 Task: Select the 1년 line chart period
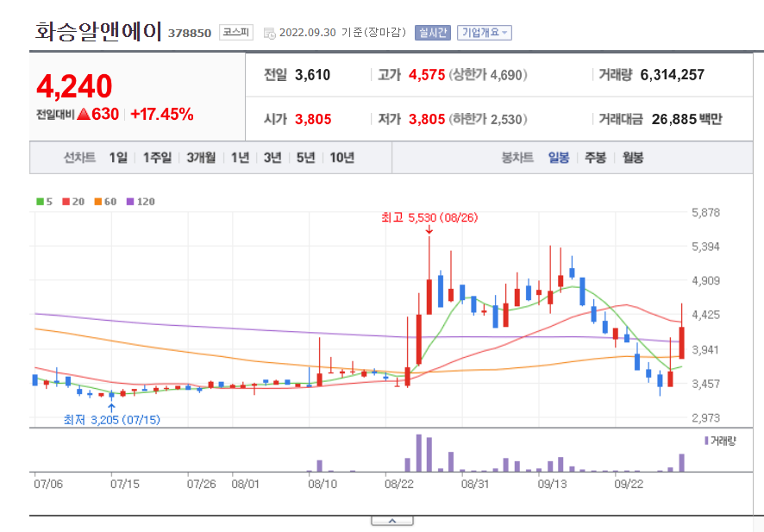(x=241, y=158)
